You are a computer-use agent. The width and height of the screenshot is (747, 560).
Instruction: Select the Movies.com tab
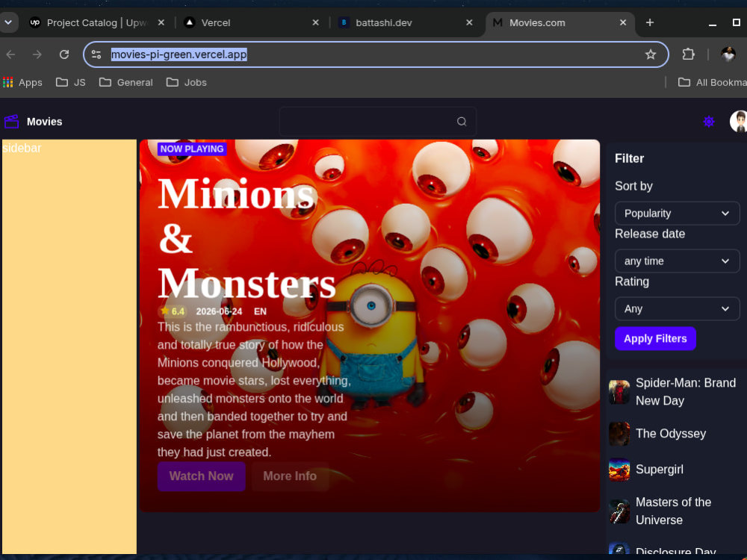coord(560,22)
